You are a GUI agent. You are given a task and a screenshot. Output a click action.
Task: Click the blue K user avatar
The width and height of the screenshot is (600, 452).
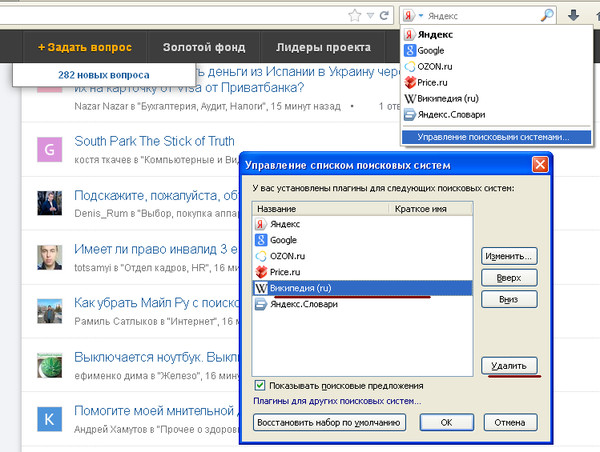pos(50,419)
